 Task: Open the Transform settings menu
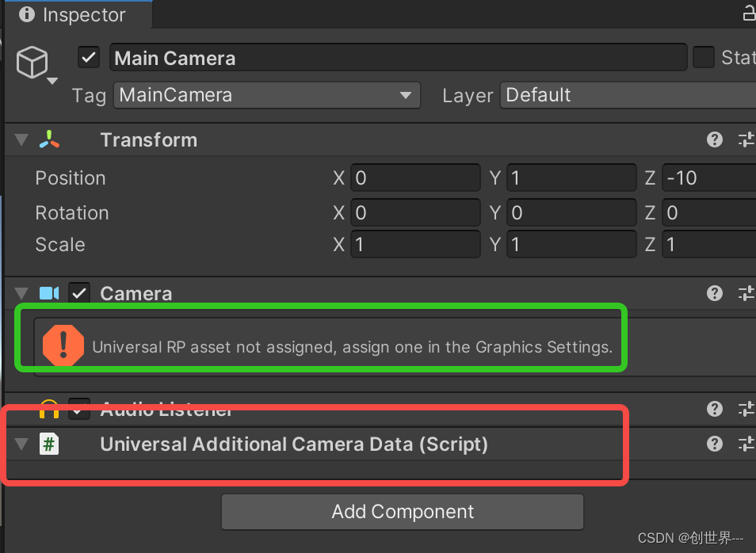pyautogui.click(x=746, y=139)
